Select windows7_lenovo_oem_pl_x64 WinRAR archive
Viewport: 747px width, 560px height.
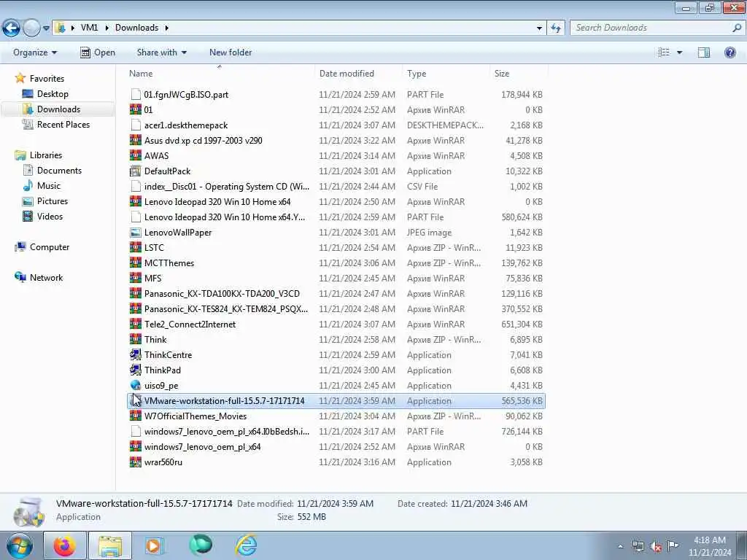pos(202,447)
